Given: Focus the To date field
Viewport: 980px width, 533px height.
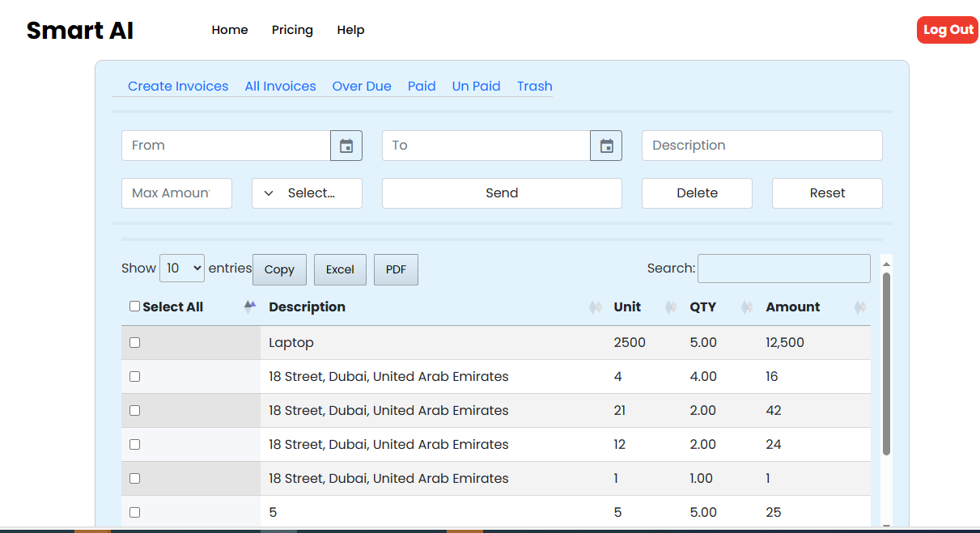Looking at the screenshot, I should tap(486, 146).
